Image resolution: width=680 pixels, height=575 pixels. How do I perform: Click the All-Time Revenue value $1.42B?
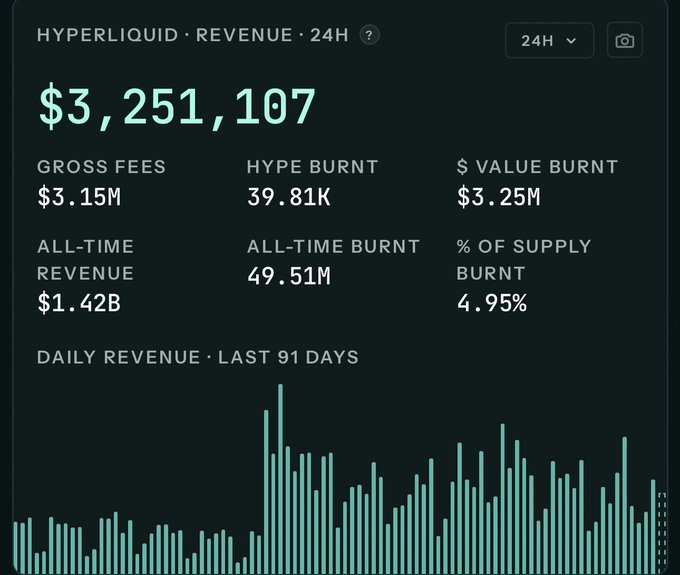79,303
